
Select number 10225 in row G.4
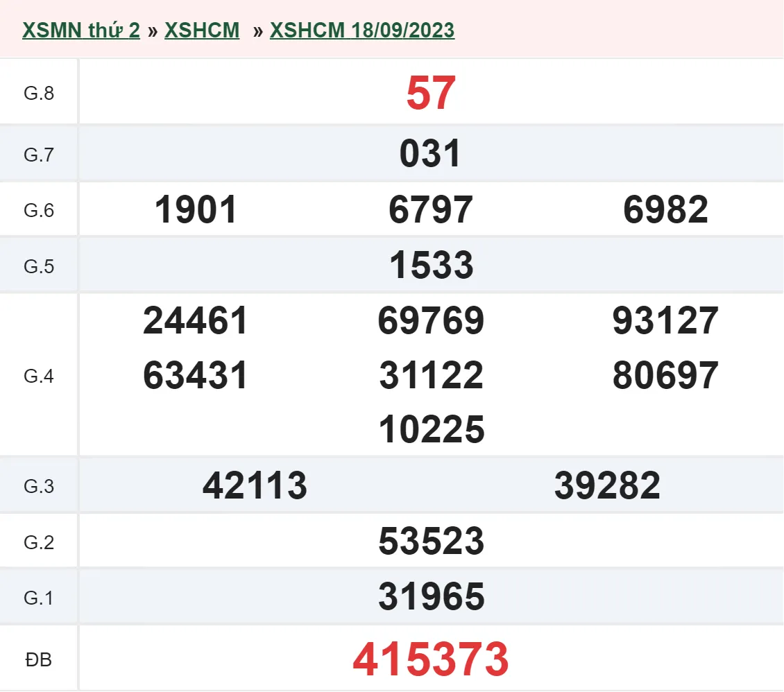click(431, 429)
